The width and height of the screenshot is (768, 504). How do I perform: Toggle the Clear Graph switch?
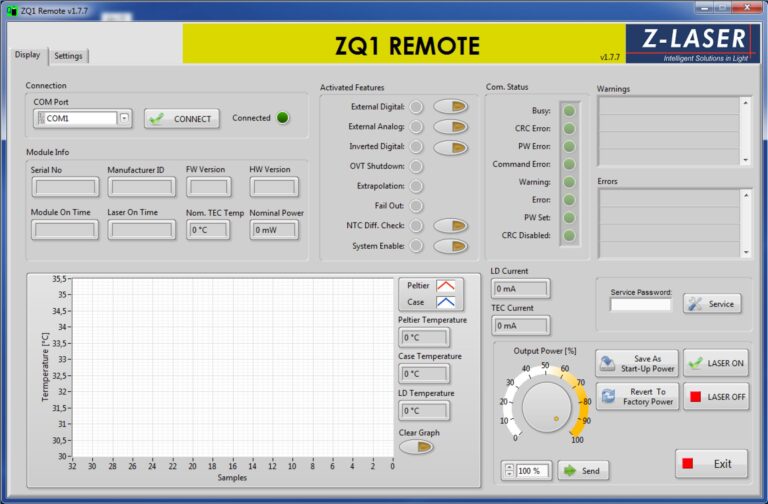pos(416,447)
